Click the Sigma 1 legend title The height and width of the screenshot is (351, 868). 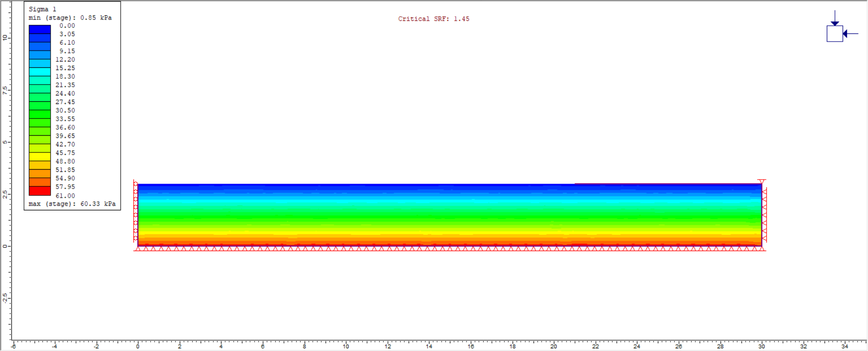coord(42,9)
